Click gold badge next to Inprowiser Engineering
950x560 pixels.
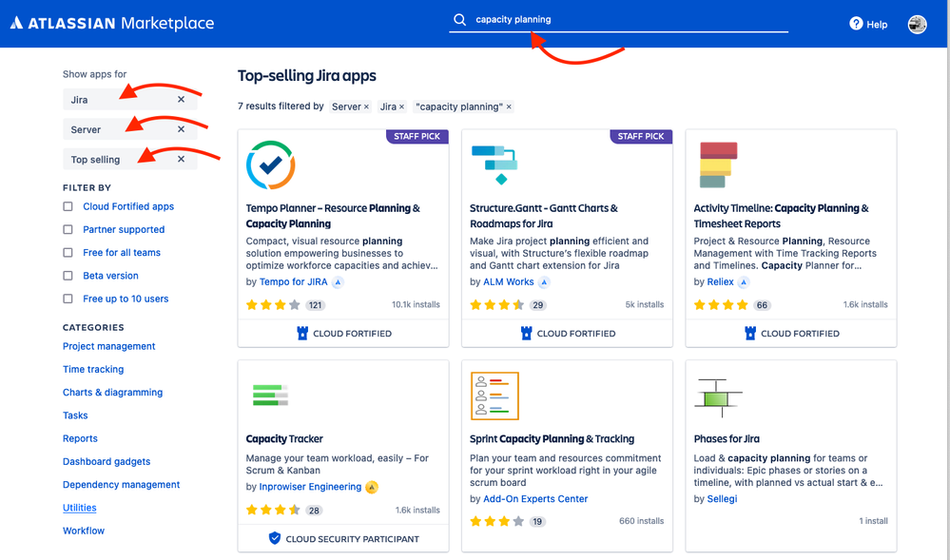click(372, 488)
